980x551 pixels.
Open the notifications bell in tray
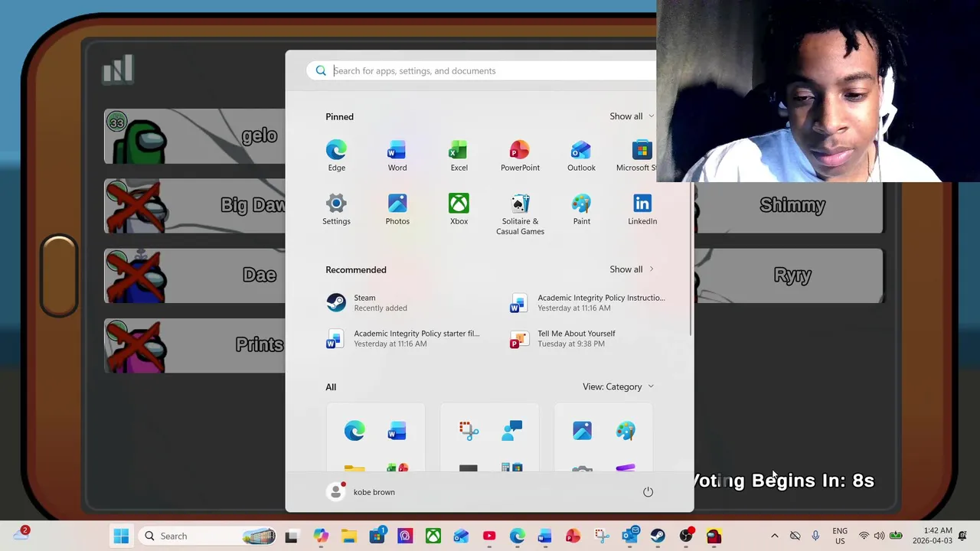964,536
